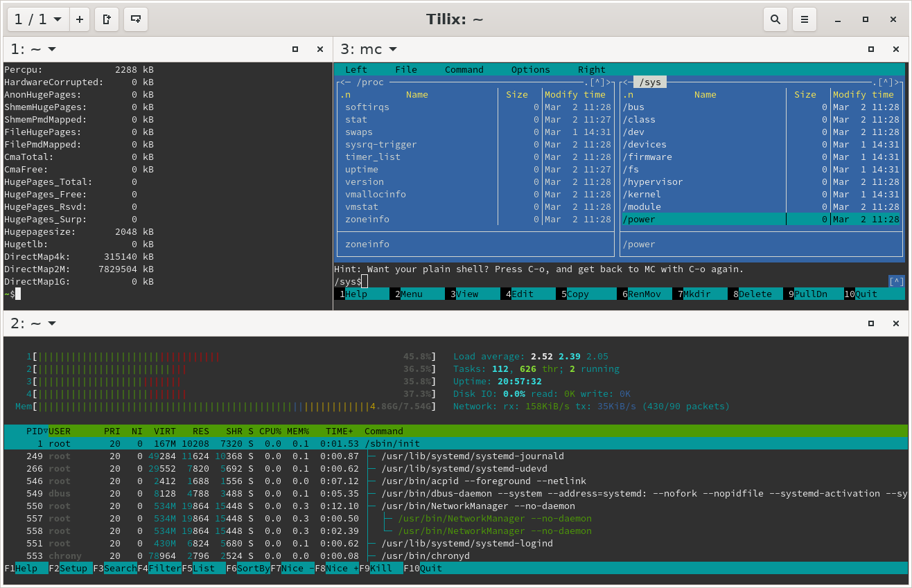Maximize terminal 2 htop pane
The height and width of the screenshot is (588, 912).
[x=871, y=323]
